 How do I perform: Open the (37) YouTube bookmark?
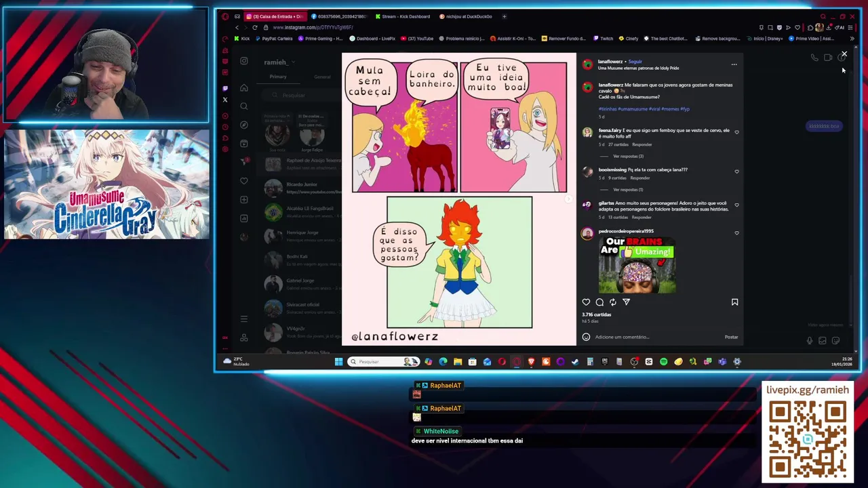pos(417,39)
